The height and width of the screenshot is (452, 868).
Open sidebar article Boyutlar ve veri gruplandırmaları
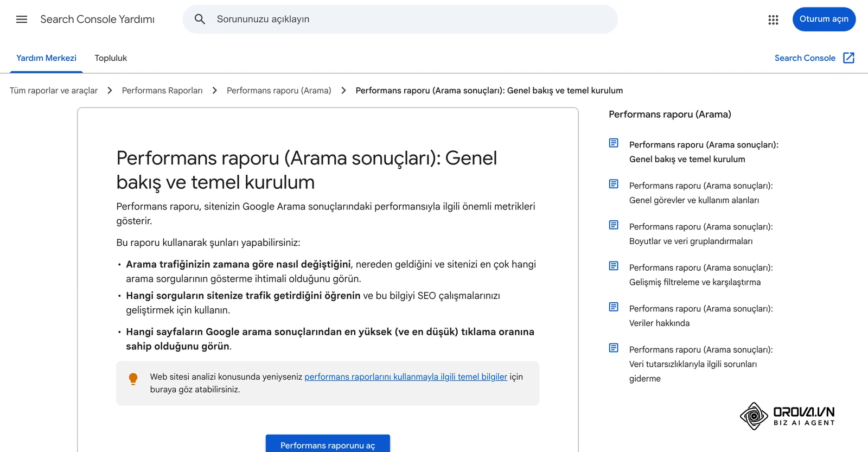pos(701,234)
